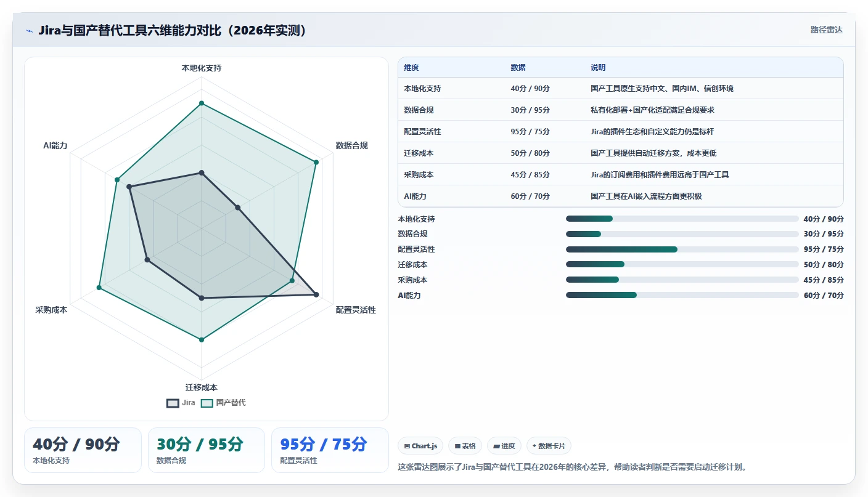This screenshot has width=868, height=497.
Task: Click the description '私有化部署+国产化适配满足合规要求'
Action: click(x=652, y=110)
